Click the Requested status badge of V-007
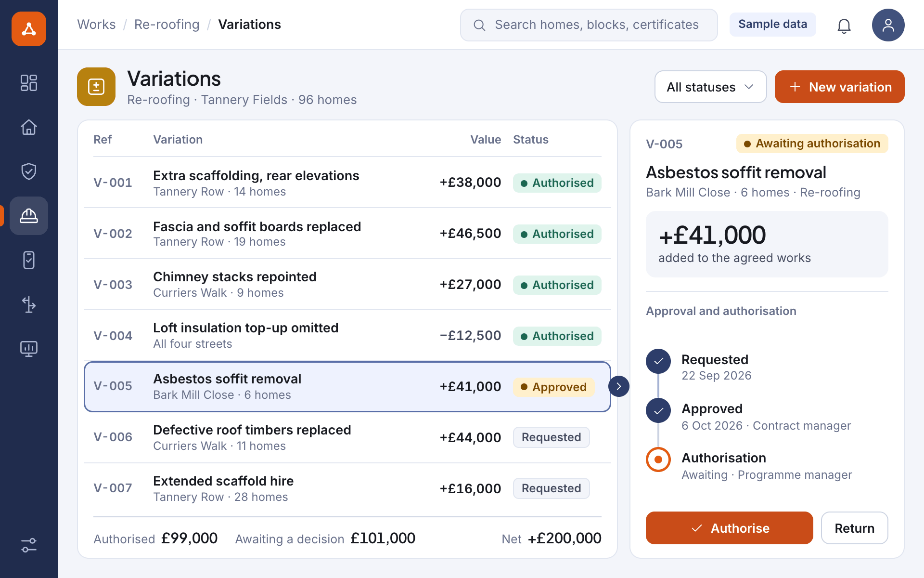This screenshot has height=578, width=924. [552, 488]
